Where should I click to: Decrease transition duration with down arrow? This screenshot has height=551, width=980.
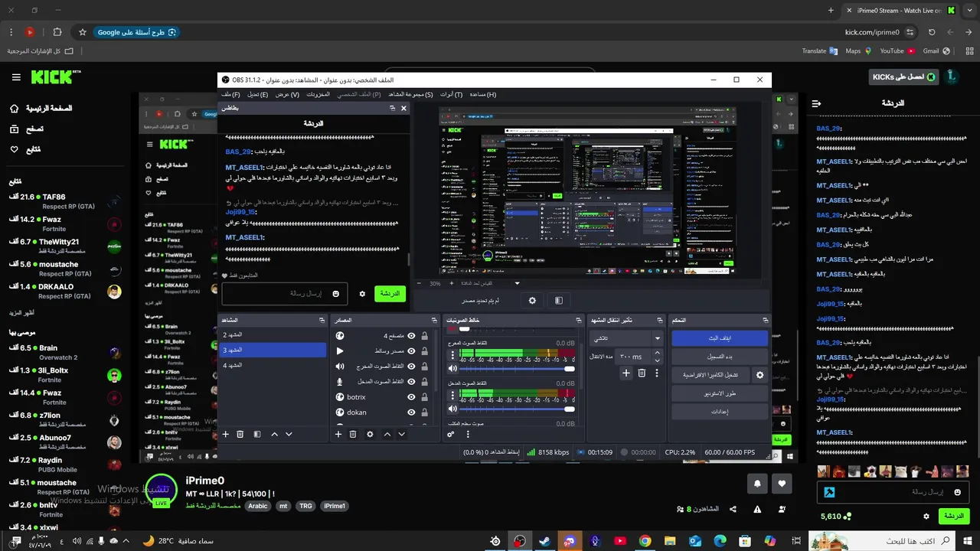coord(657,360)
